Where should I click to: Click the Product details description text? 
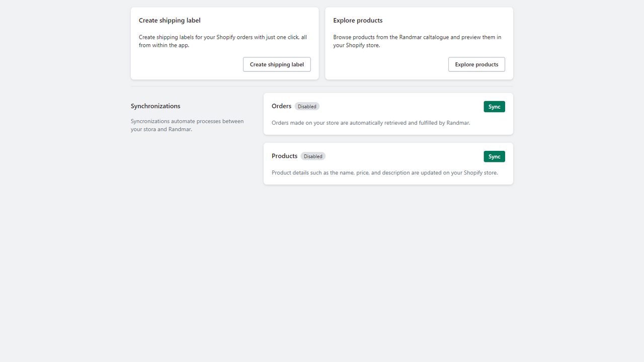coord(384,172)
